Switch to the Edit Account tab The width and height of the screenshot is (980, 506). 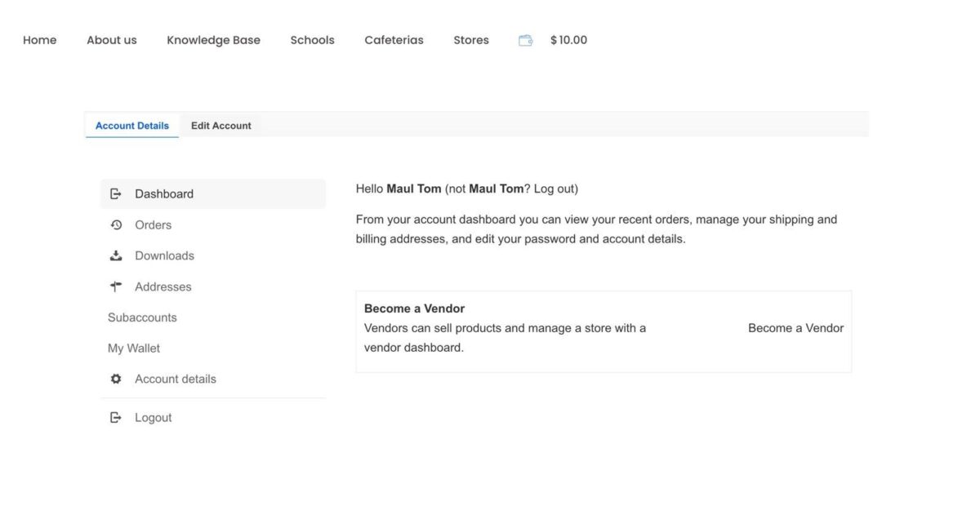(x=220, y=126)
